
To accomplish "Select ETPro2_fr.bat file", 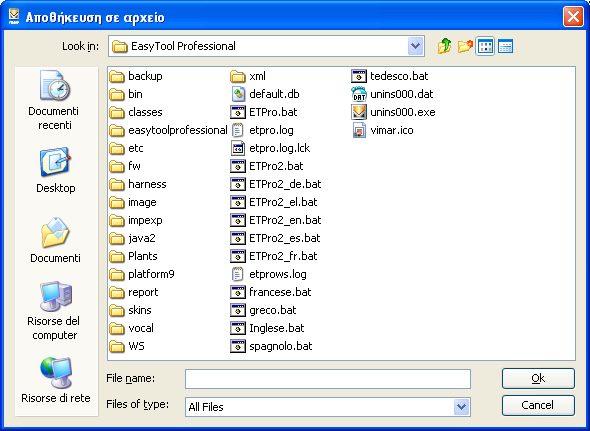I will (274, 256).
